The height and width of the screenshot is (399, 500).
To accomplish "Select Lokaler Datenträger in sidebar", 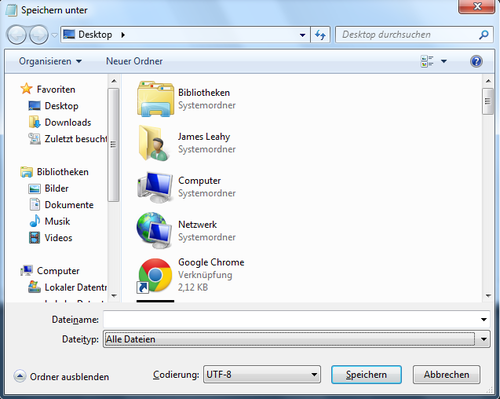I will pyautogui.click(x=68, y=287).
